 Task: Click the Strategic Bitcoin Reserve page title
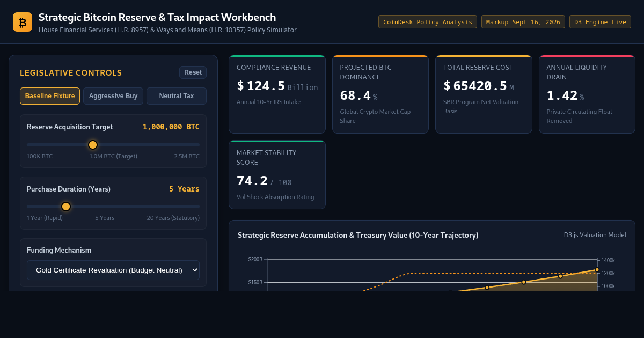click(157, 17)
